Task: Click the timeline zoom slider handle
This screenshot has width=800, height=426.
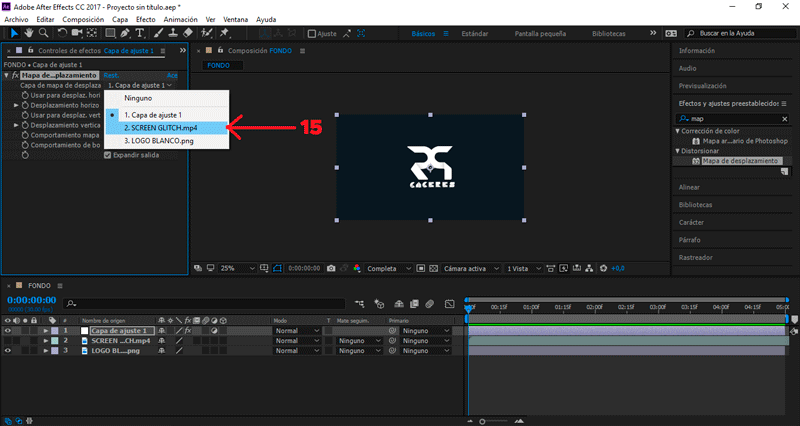Action: pos(482,421)
